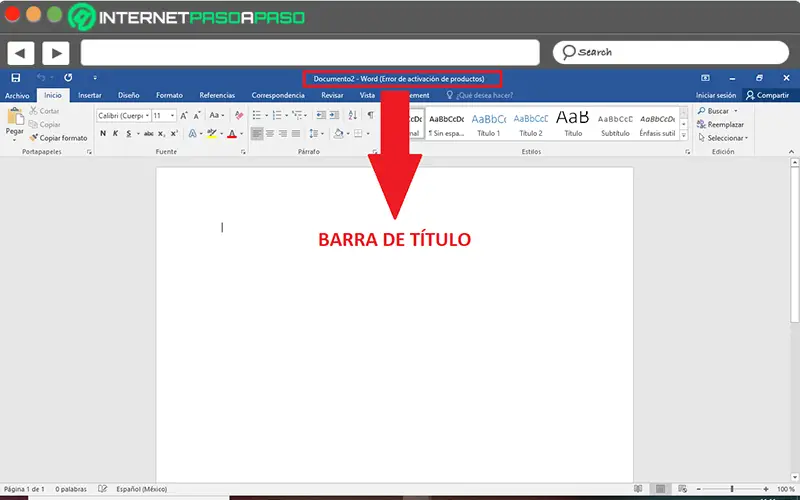The height and width of the screenshot is (500, 800).
Task: Open the font size 11 dropdown
Action: coord(172,116)
